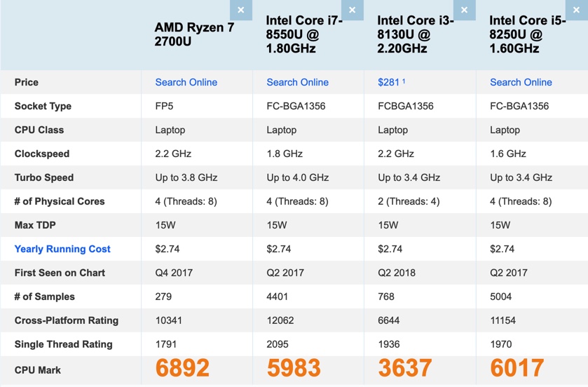The height and width of the screenshot is (387, 588).
Task: Select the Intel Core i3-8130U heading
Action: coord(416,34)
